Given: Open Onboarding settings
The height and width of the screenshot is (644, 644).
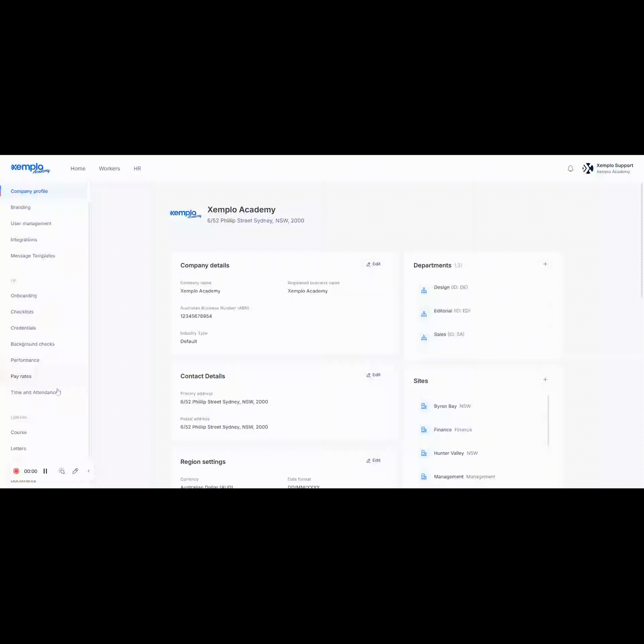Looking at the screenshot, I should pos(24,296).
